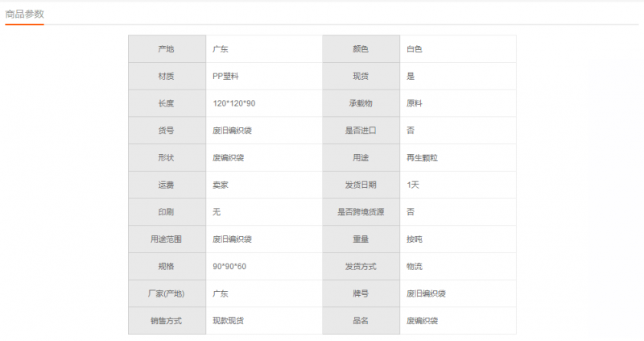
Task: Click the 用途范围 label cell
Action: 167,239
